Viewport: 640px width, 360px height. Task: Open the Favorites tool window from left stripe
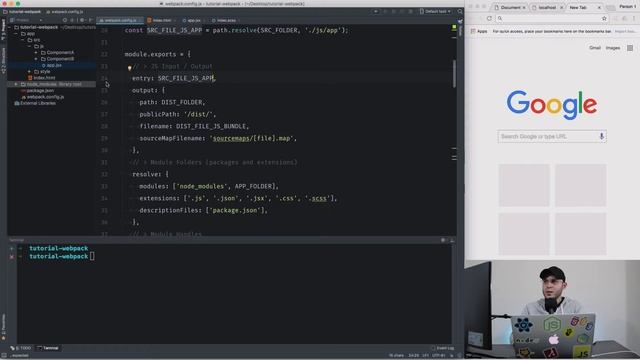coord(3,327)
